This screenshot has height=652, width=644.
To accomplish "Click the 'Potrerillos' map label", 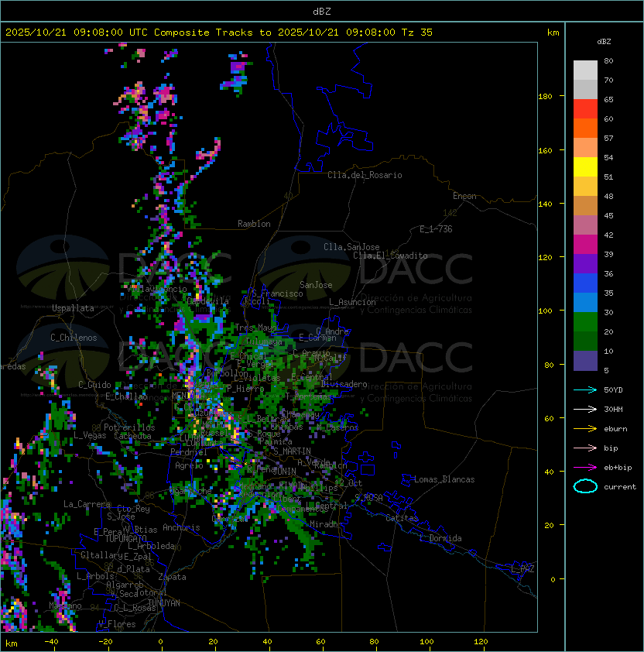I will 129,427.
